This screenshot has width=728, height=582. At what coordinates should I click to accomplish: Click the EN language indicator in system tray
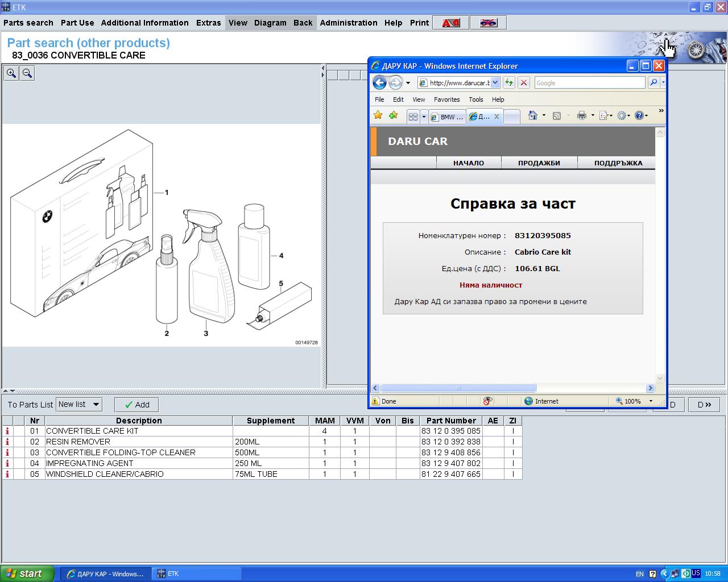[639, 574]
